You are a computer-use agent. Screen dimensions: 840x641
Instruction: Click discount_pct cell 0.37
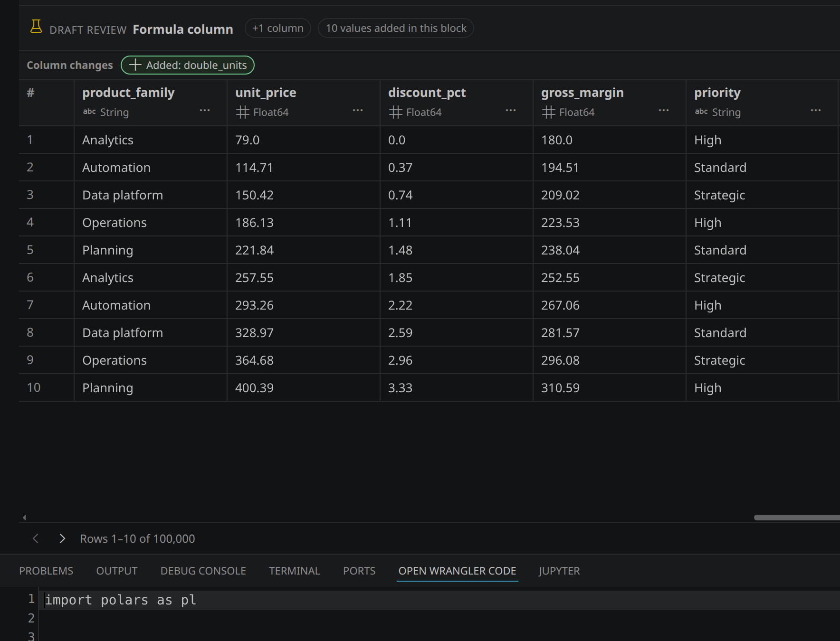pos(457,167)
